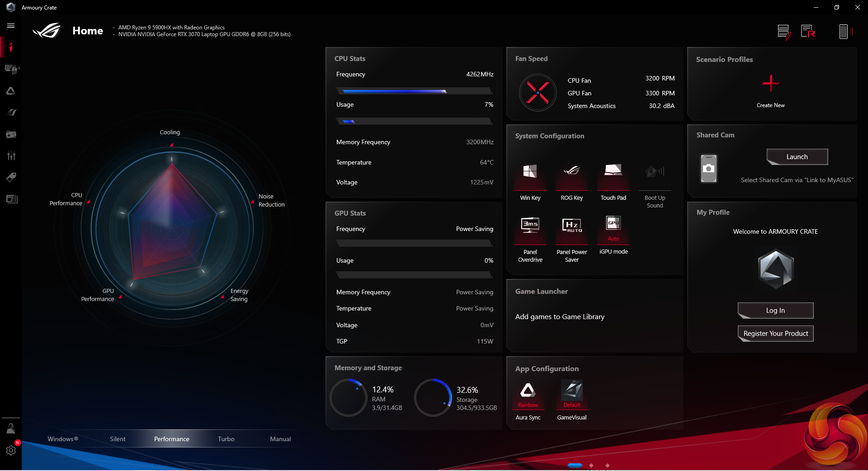This screenshot has height=471, width=868.
Task: Open Game Library from the sidebar
Action: [x=11, y=134]
